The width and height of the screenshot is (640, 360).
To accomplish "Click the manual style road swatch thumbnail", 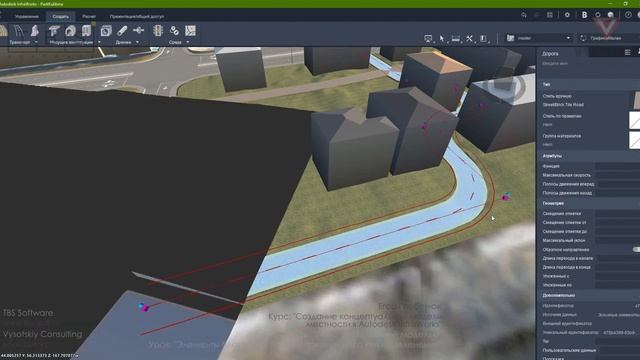I will [636, 100].
